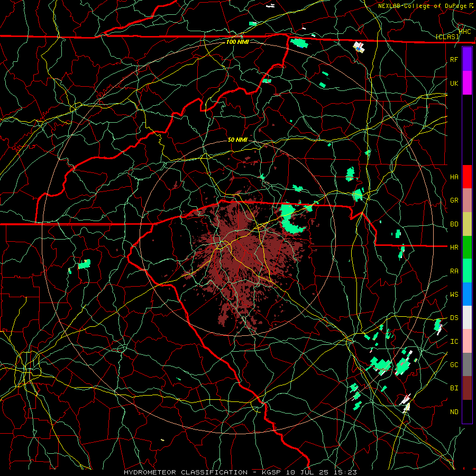This screenshot has height=476, width=476.
Task: Click the "RA" legend label
Action: [454, 271]
